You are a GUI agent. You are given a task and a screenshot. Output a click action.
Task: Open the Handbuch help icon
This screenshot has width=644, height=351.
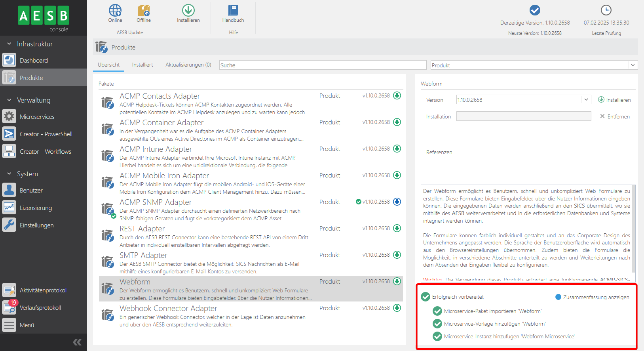point(233,11)
